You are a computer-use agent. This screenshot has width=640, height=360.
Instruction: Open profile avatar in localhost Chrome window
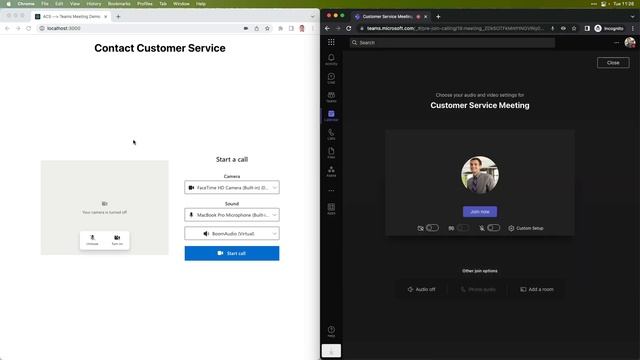pos(302,29)
